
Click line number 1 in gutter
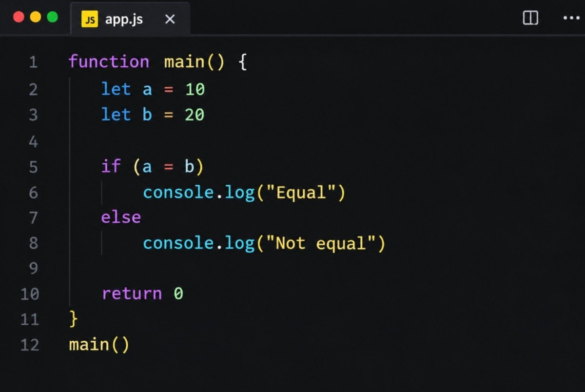click(33, 62)
